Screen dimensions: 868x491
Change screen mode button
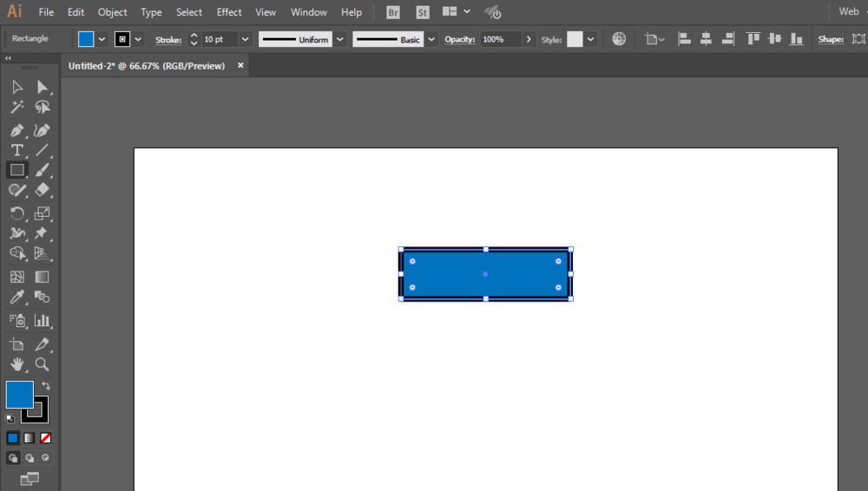(30, 479)
